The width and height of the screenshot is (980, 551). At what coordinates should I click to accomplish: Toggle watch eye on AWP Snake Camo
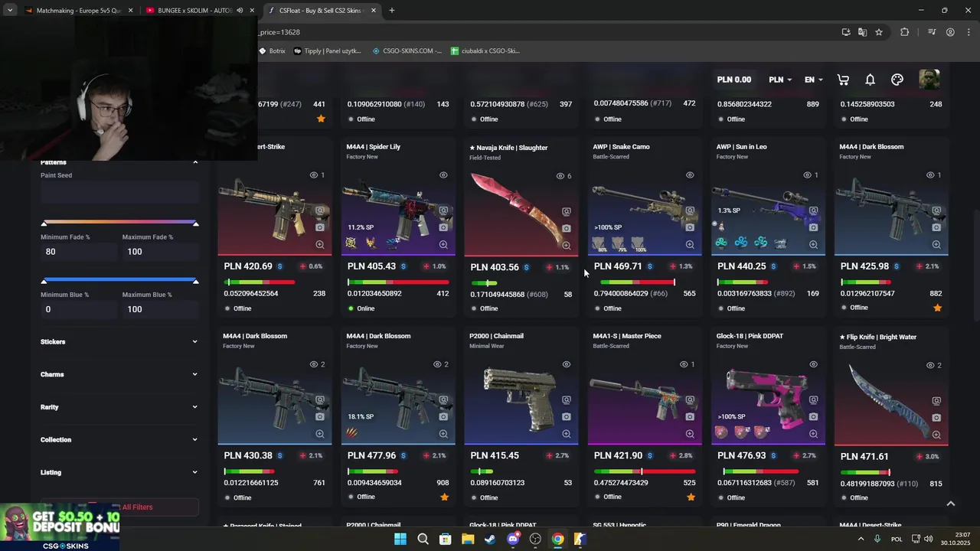[690, 175]
